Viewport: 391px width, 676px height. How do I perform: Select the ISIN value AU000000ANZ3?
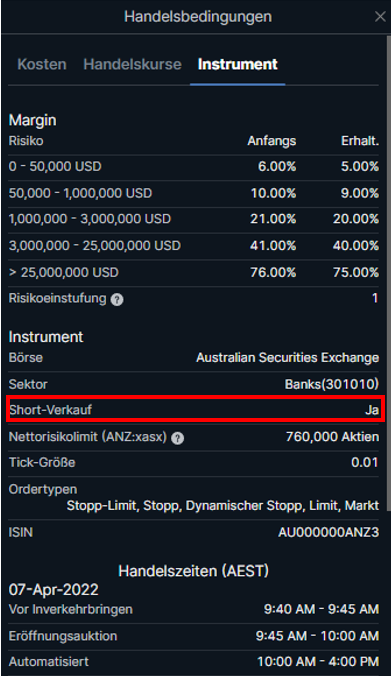[x=328, y=532]
